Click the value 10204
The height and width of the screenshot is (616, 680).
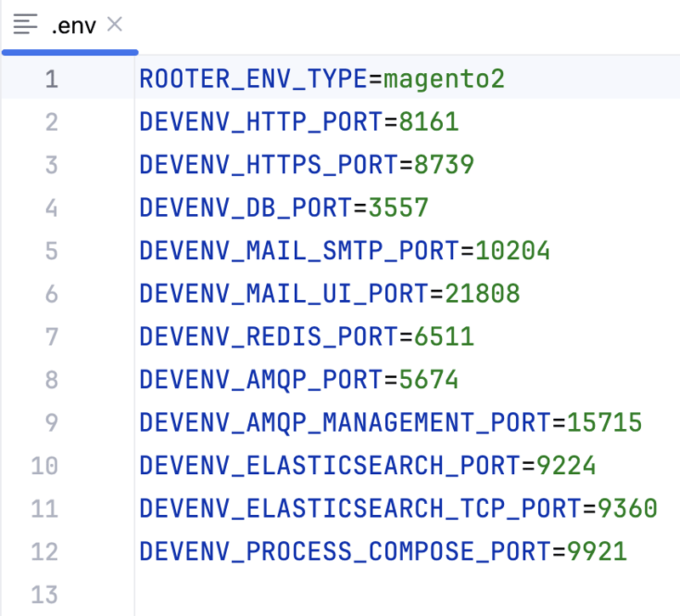pos(513,251)
